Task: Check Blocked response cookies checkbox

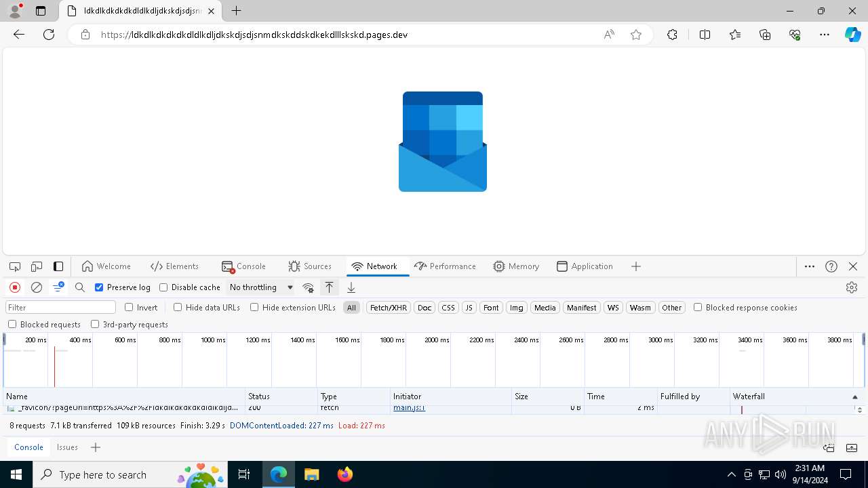Action: [698, 307]
